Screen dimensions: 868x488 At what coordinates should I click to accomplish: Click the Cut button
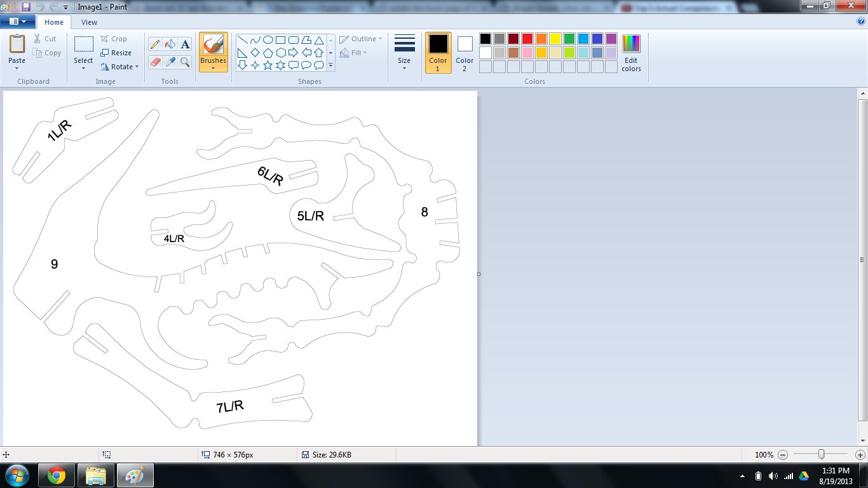pyautogui.click(x=45, y=39)
